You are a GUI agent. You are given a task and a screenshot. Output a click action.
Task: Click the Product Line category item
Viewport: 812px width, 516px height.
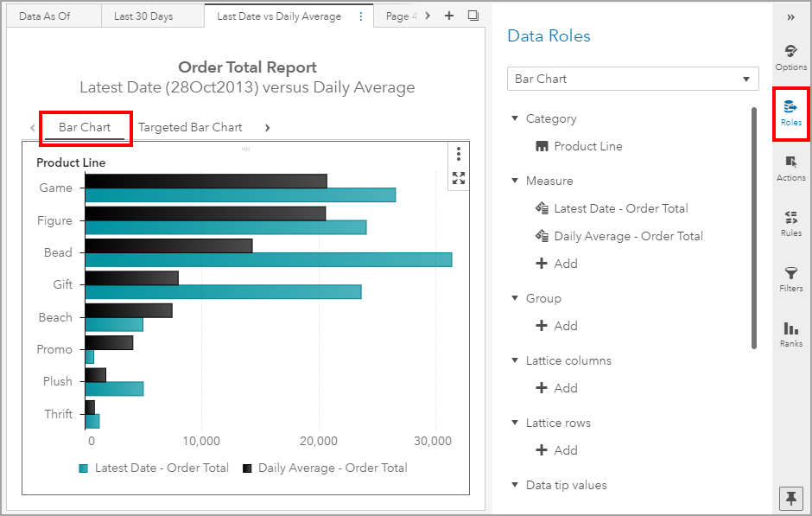pos(587,146)
